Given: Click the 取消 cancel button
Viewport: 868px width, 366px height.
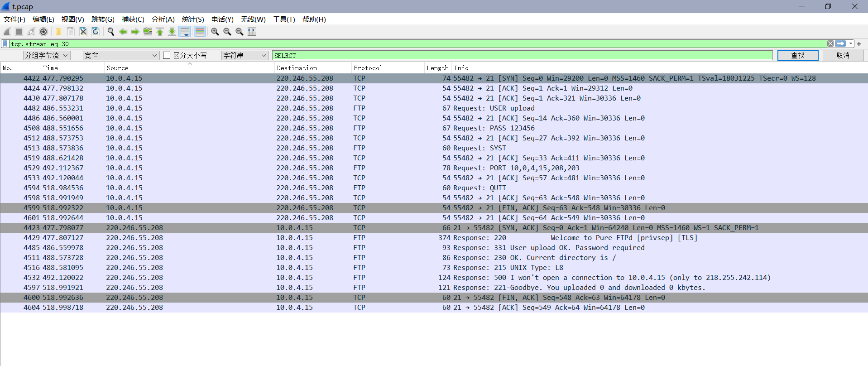Looking at the screenshot, I should [x=843, y=55].
